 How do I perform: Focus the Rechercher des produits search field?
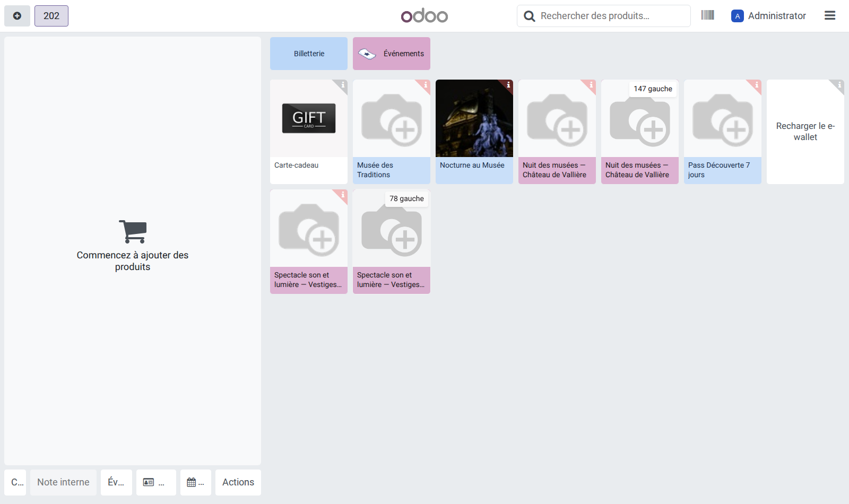click(604, 16)
